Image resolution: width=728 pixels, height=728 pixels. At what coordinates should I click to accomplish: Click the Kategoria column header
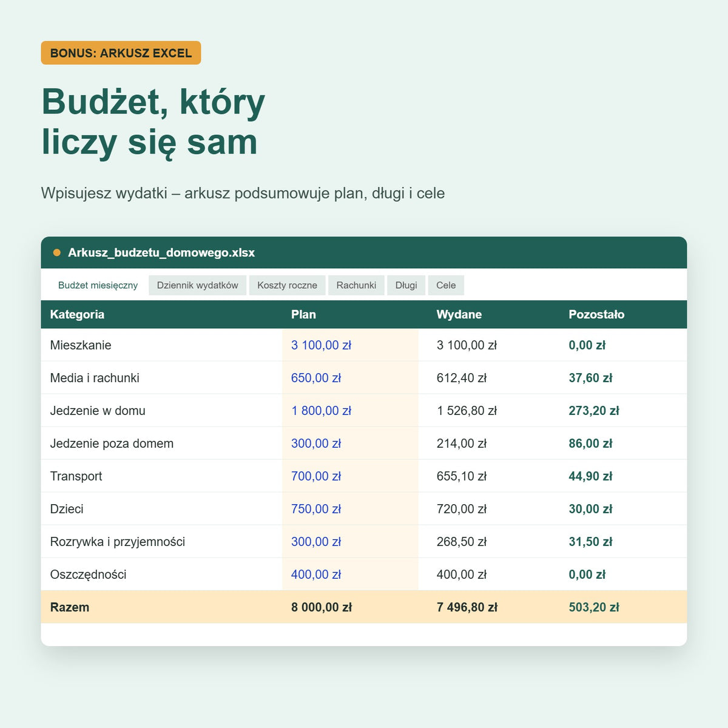tap(77, 314)
